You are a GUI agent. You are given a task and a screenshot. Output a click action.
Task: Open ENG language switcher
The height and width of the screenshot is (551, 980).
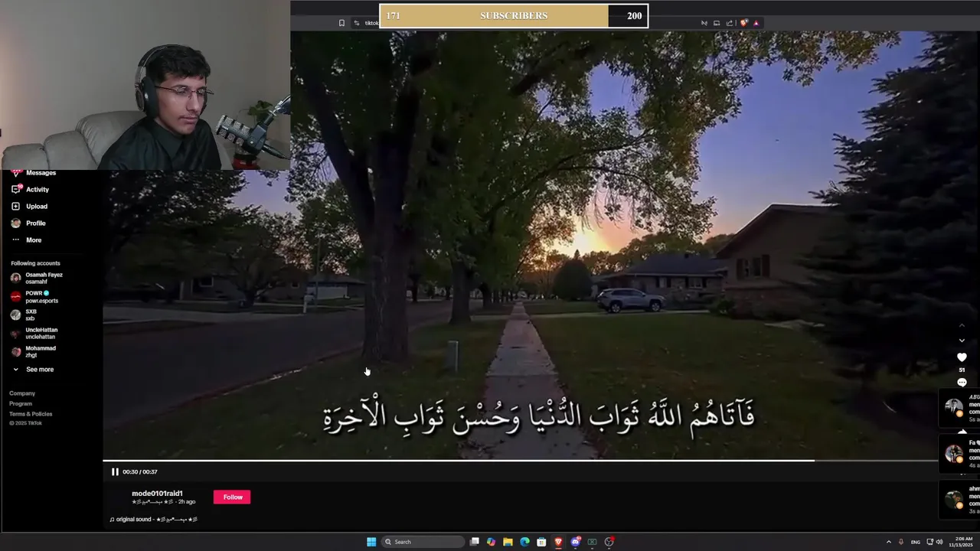tap(915, 542)
